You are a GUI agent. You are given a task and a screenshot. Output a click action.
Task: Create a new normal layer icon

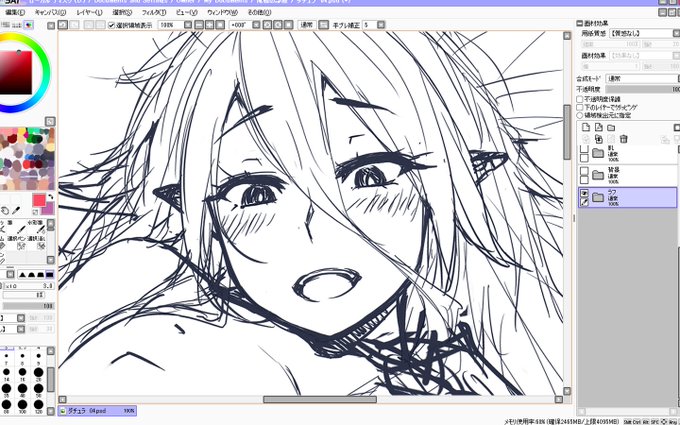tap(586, 128)
